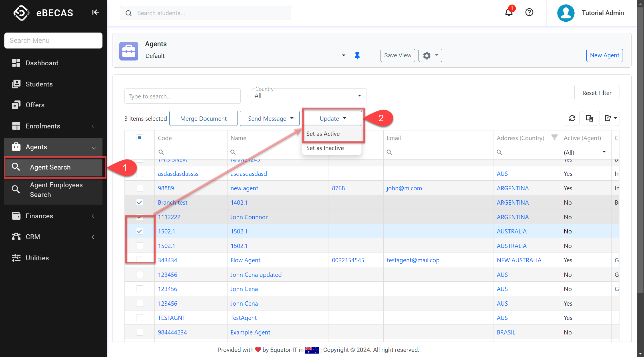Check the TESTAGNT row checkbox
The width and height of the screenshot is (644, 357).
(140, 318)
